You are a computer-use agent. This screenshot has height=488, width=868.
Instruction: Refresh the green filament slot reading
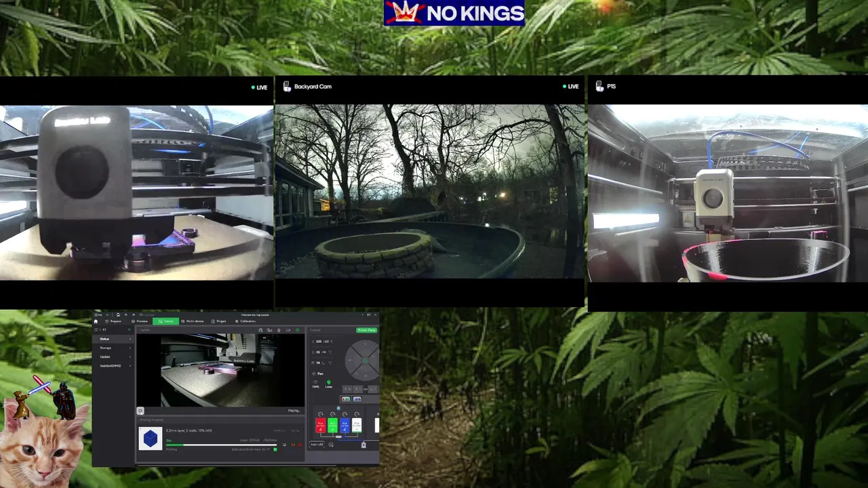[x=332, y=414]
